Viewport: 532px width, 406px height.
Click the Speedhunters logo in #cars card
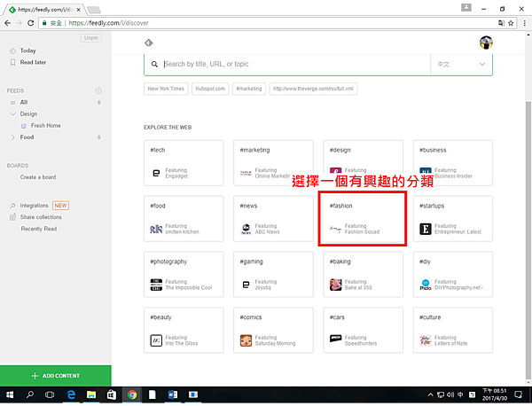(x=335, y=339)
